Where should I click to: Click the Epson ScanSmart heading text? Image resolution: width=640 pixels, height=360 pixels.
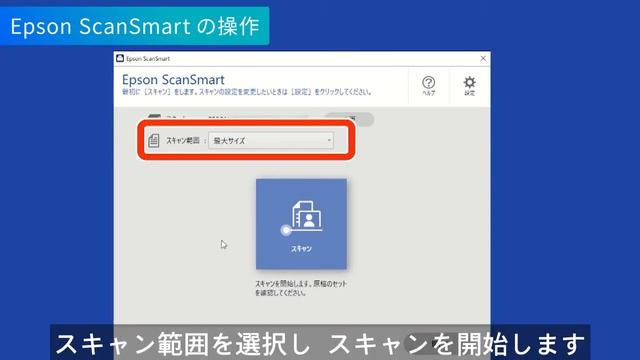[173, 80]
